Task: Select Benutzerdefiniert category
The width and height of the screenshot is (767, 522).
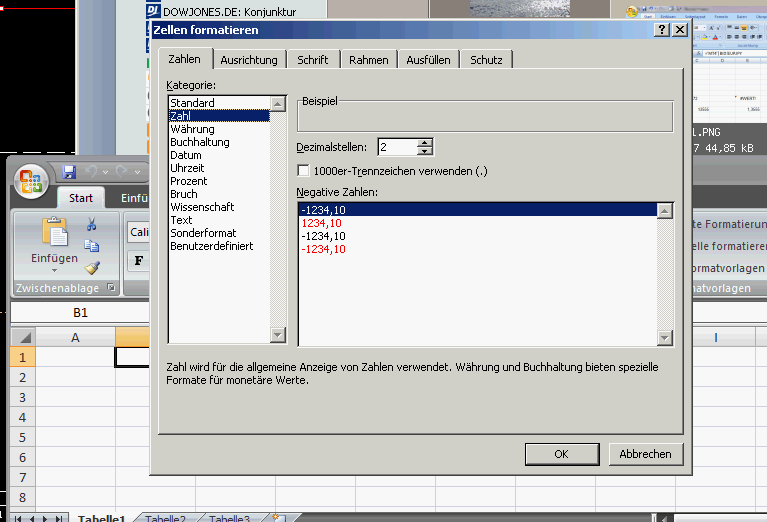Action: (219, 246)
